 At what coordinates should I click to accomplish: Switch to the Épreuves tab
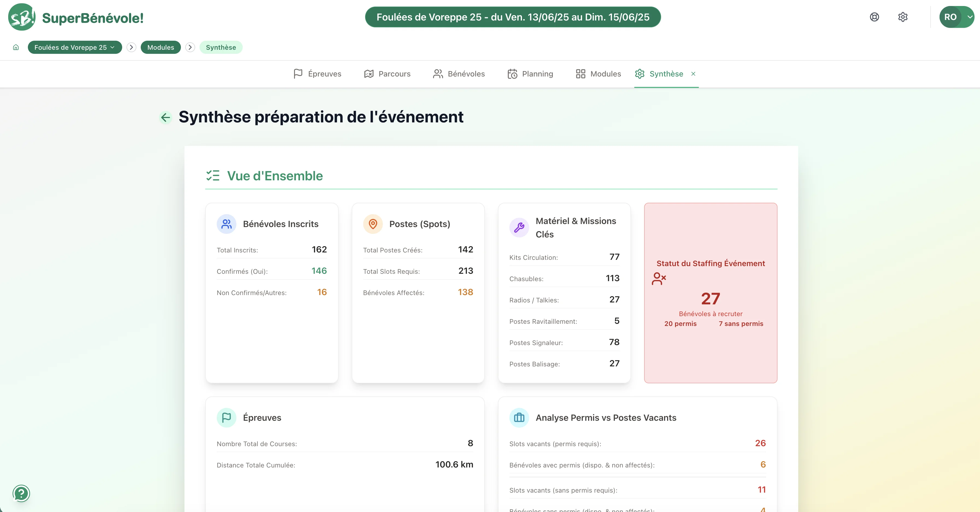(x=317, y=74)
